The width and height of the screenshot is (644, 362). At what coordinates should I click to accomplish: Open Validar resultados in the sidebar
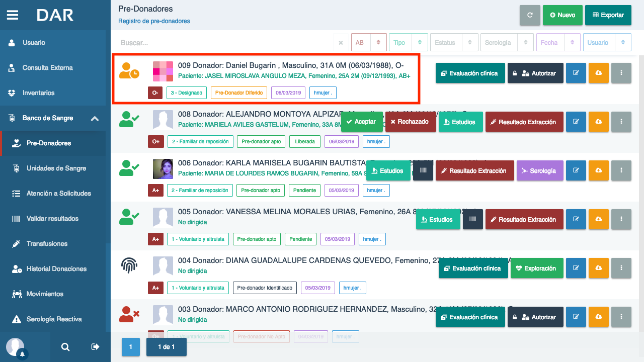53,219
